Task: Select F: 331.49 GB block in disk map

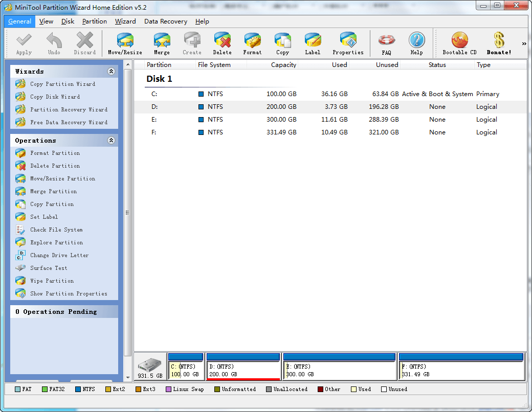Action: (x=461, y=367)
